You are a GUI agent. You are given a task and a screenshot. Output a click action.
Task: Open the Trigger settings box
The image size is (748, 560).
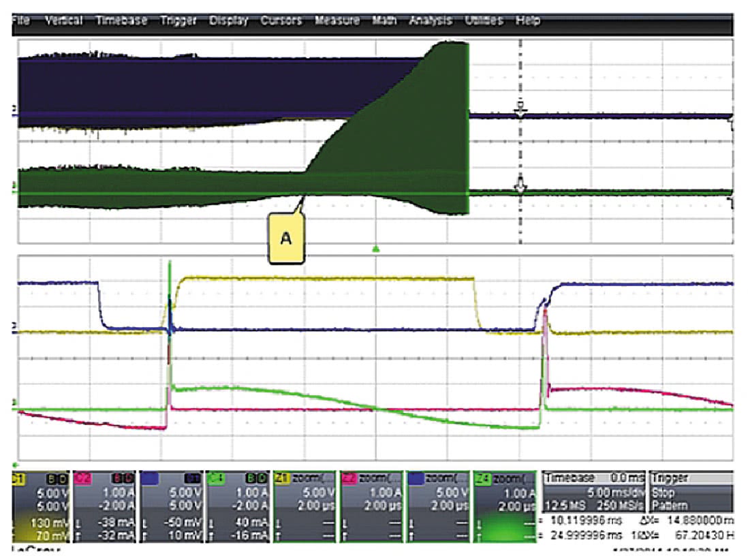coord(691,493)
